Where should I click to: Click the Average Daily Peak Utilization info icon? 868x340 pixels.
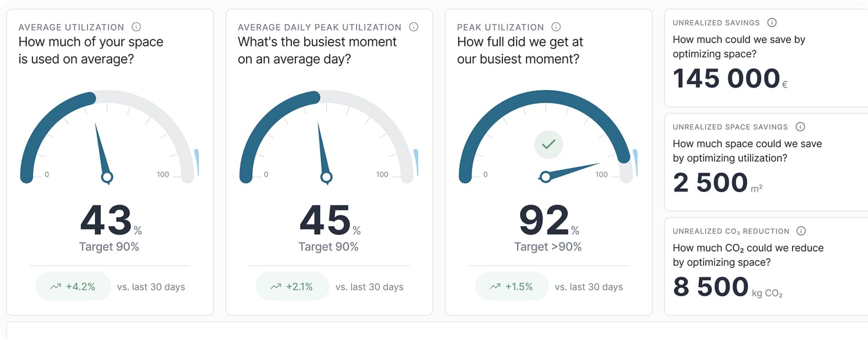click(413, 27)
